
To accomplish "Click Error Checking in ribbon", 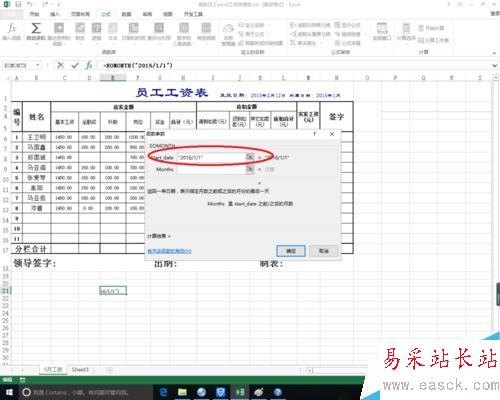I will tap(348, 34).
